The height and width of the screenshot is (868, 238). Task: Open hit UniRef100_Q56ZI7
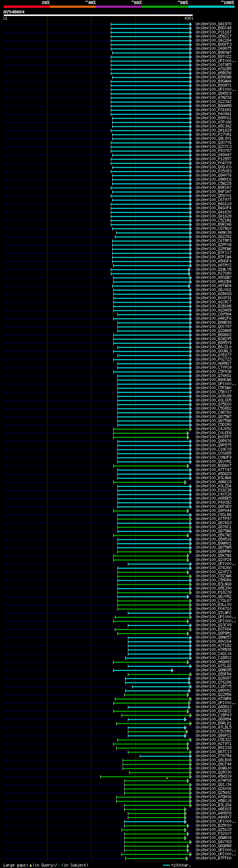(213, 36)
